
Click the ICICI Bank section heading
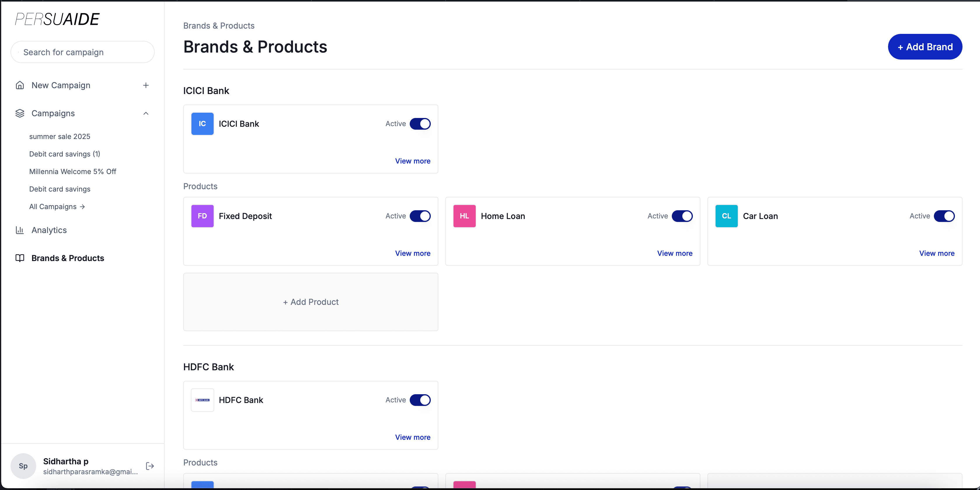[x=206, y=91]
